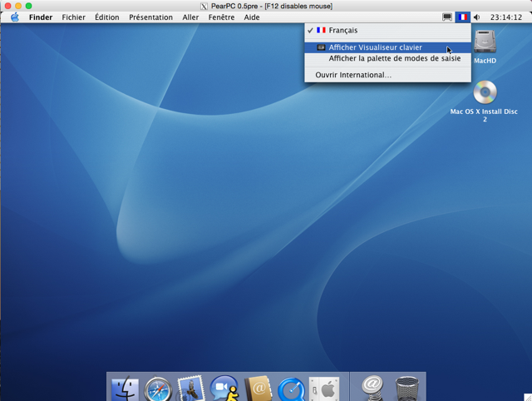
Task: Launch QuickTime Player from the Dock
Action: 291,389
